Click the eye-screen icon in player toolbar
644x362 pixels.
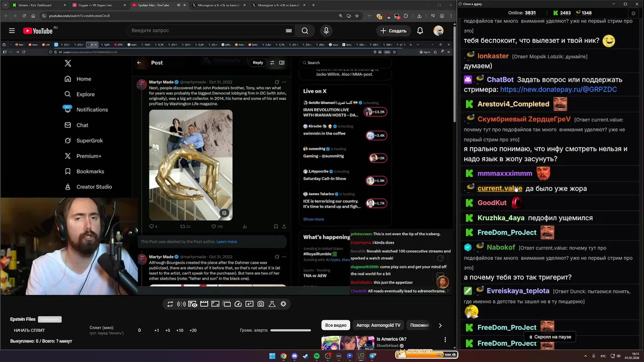(193, 304)
